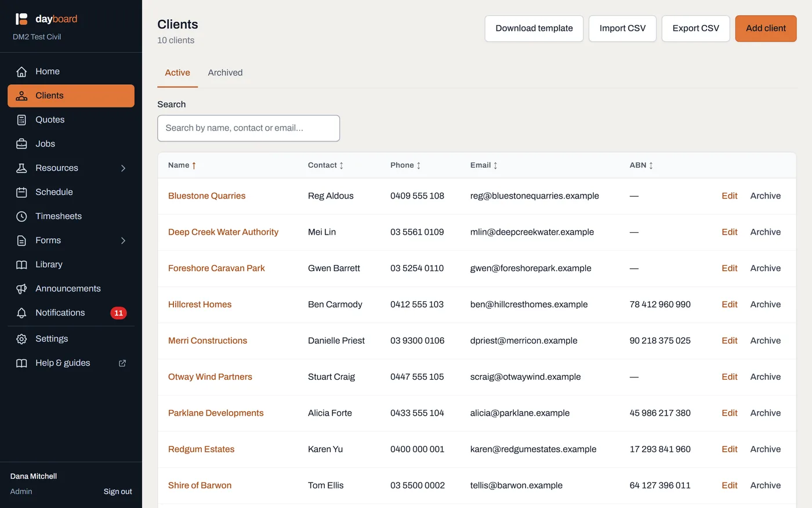Sign out of the account
Viewport: 812px width, 508px height.
pyautogui.click(x=118, y=492)
